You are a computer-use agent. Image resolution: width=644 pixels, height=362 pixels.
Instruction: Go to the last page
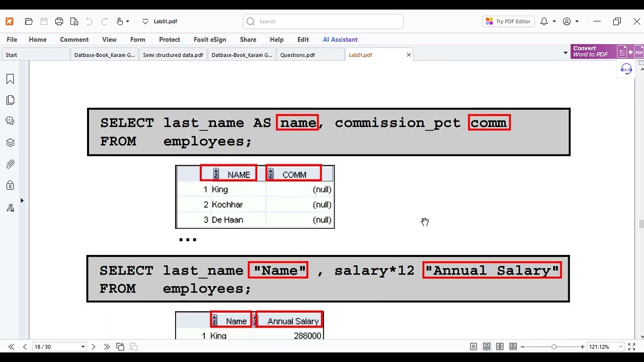coord(107,347)
